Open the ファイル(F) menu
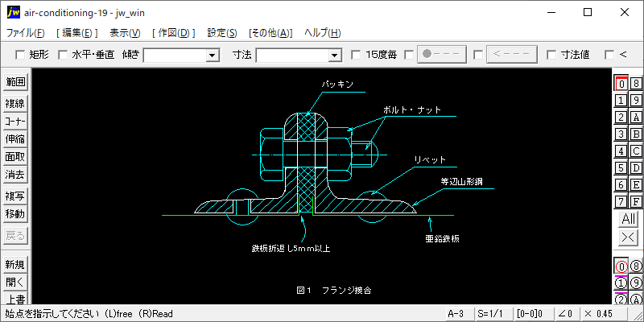 [x=26, y=33]
